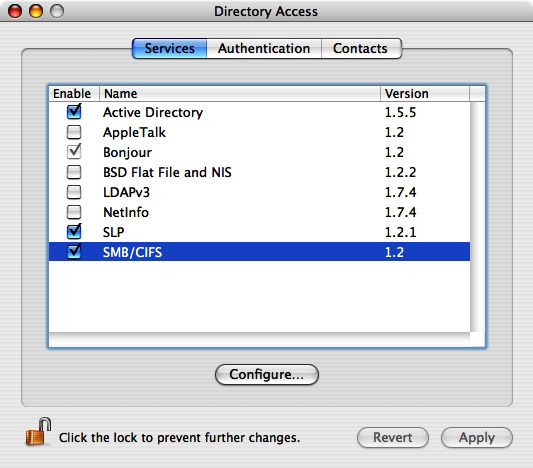533x468 pixels.
Task: Switch to the Services tab
Action: pyautogui.click(x=170, y=48)
